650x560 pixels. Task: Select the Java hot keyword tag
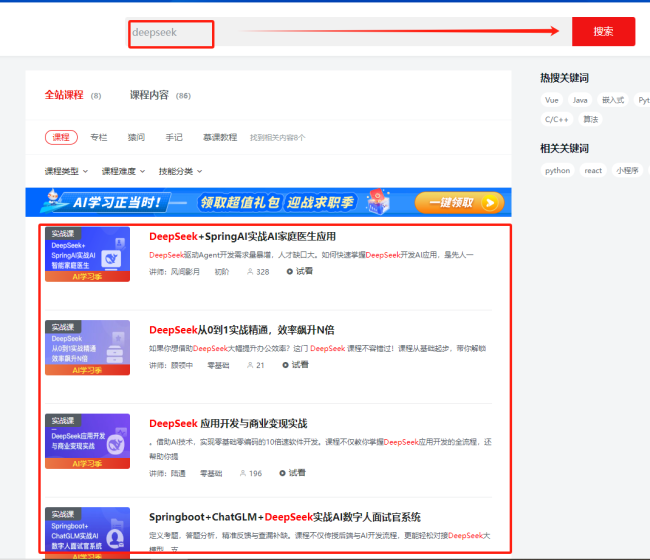(580, 100)
